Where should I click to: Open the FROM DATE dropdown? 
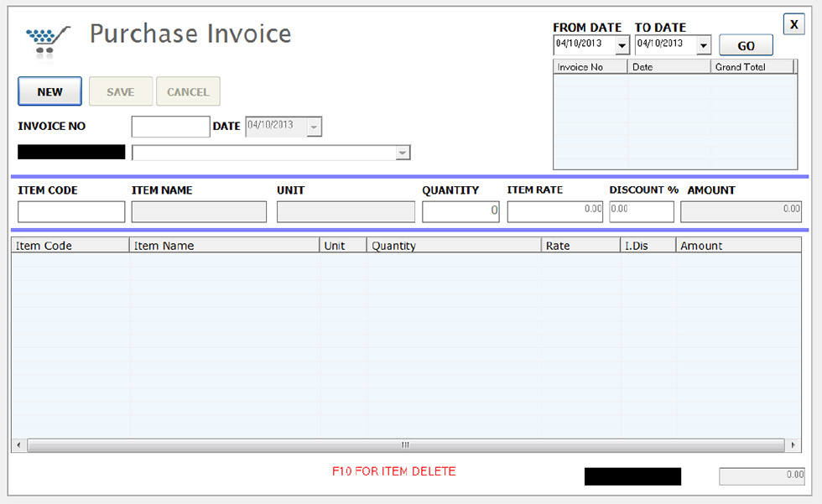click(622, 45)
